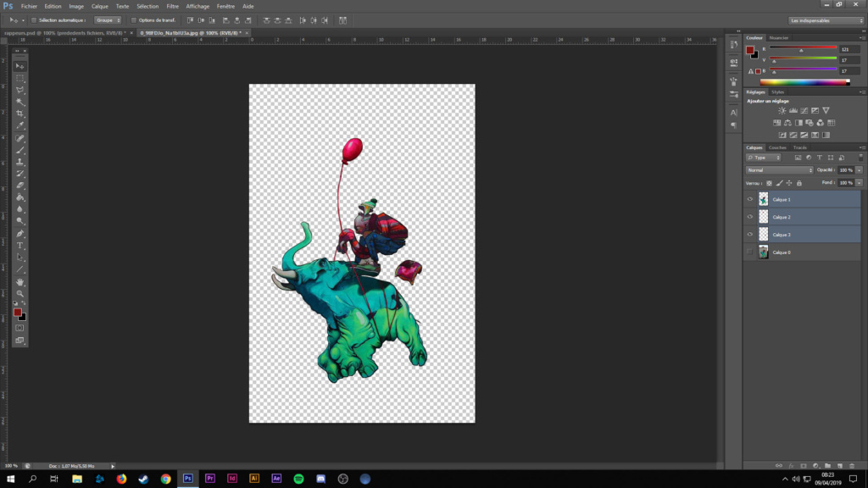Open the Affichage menu
Screen dimensions: 868x488
coord(198,7)
